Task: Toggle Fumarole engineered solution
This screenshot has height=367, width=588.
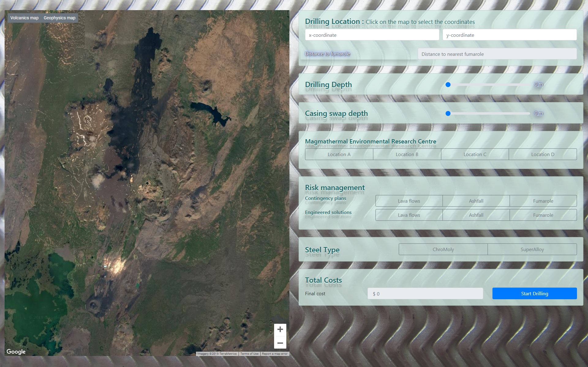Action: (x=543, y=215)
